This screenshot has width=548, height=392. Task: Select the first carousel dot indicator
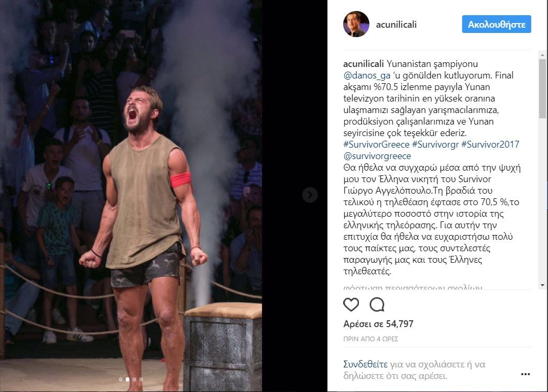(x=120, y=379)
